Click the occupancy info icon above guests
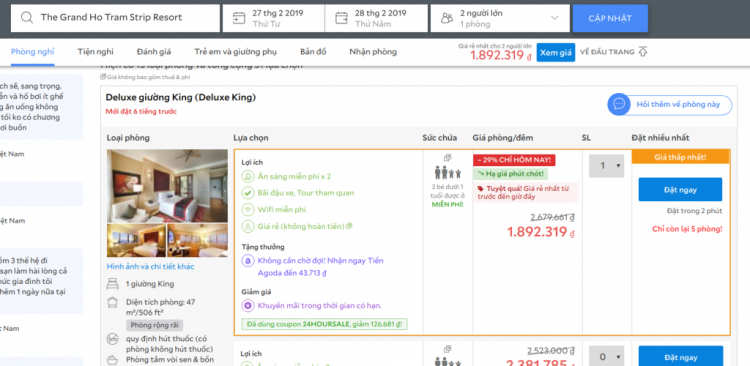 point(447,157)
